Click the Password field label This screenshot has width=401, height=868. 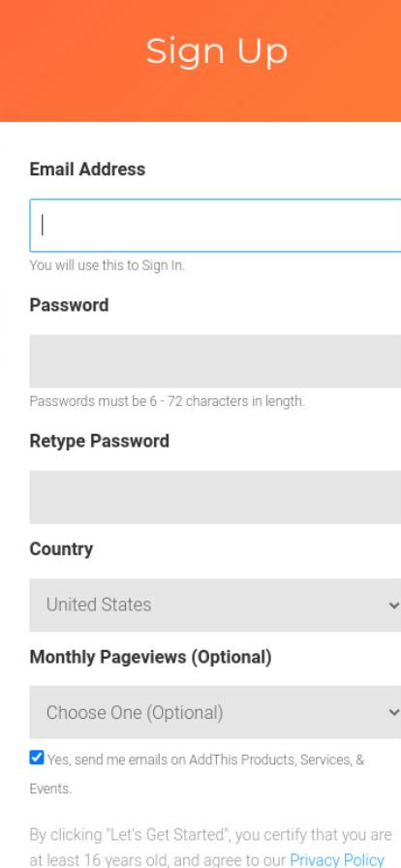click(69, 305)
